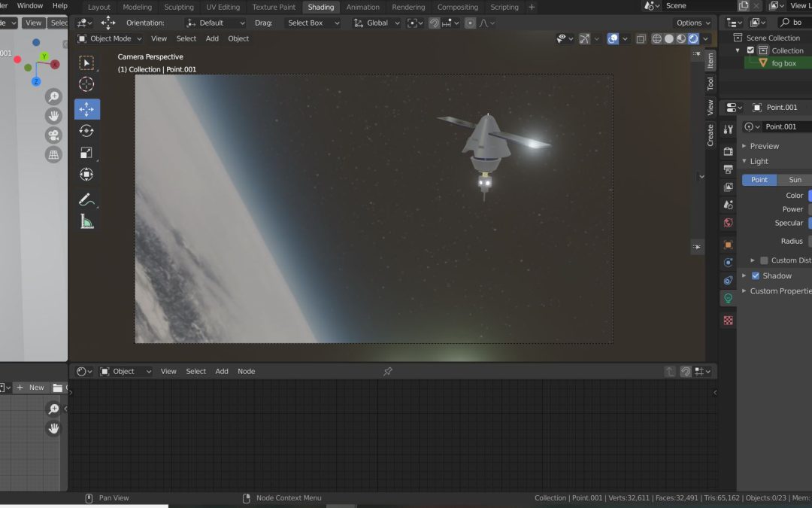Open the Shading workspace tab
Screen dimensions: 812x508
coord(320,8)
